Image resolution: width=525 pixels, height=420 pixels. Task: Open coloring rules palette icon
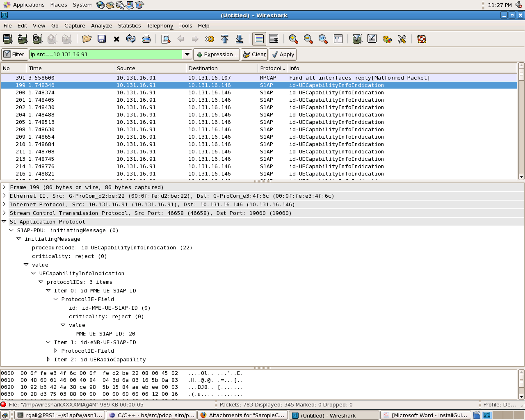point(387,39)
